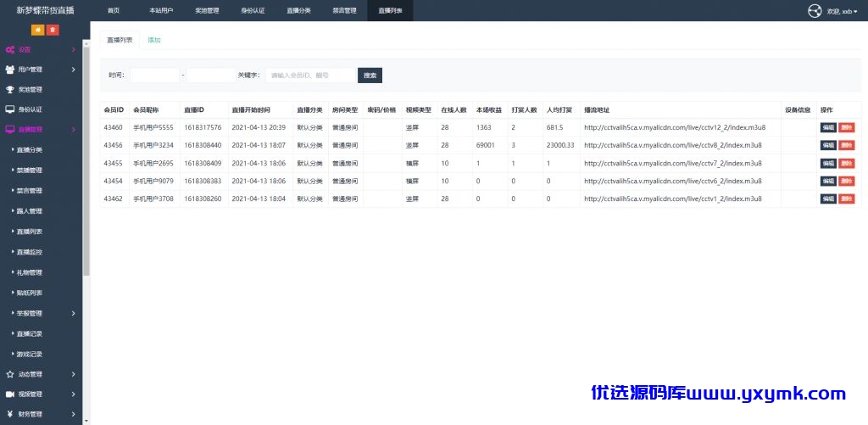
Task: Click the 2021-04-13 20:39 start time cell
Action: click(259, 127)
